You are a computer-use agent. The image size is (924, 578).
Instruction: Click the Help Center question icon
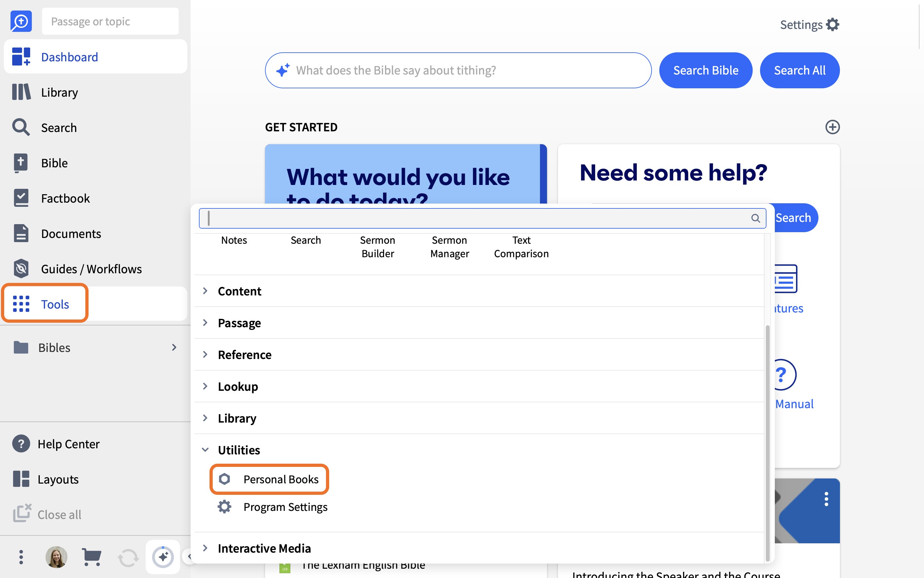(21, 444)
